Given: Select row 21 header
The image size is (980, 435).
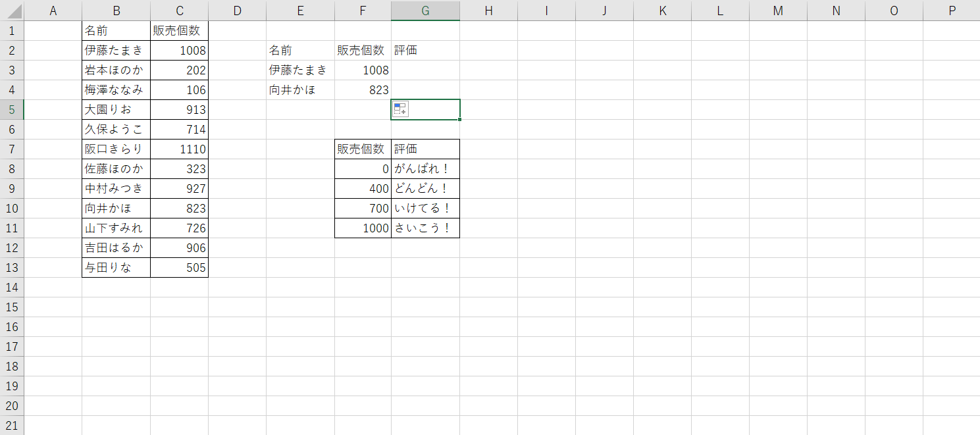Looking at the screenshot, I should pos(12,426).
